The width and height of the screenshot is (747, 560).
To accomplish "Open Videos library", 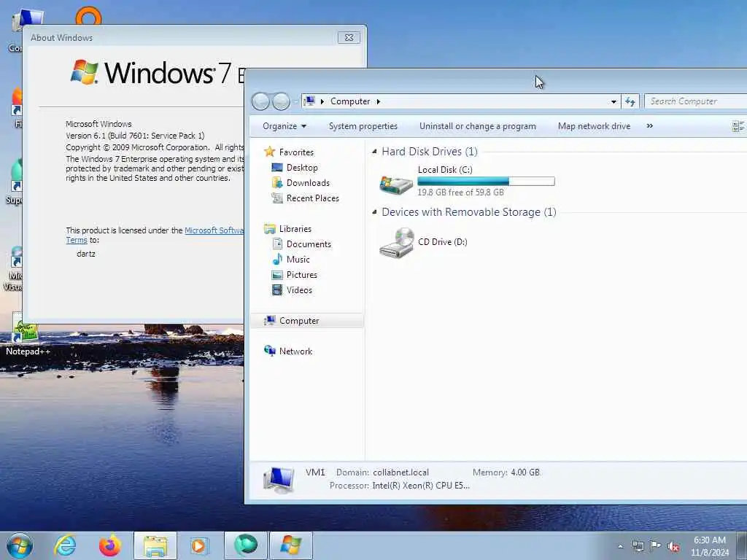I will [299, 290].
